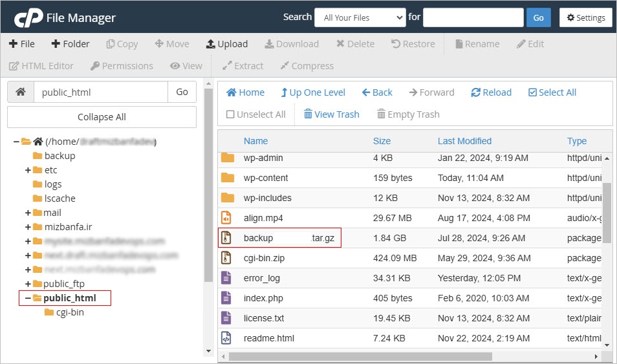Expand the etc folder in tree
Viewport: 617px width, 364px height.
click(28, 170)
